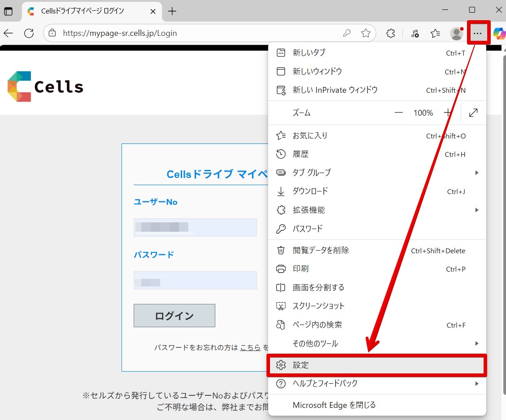Viewport: 506px width, 420px height.
Task: Click the media control music note icon
Action: pos(414,33)
